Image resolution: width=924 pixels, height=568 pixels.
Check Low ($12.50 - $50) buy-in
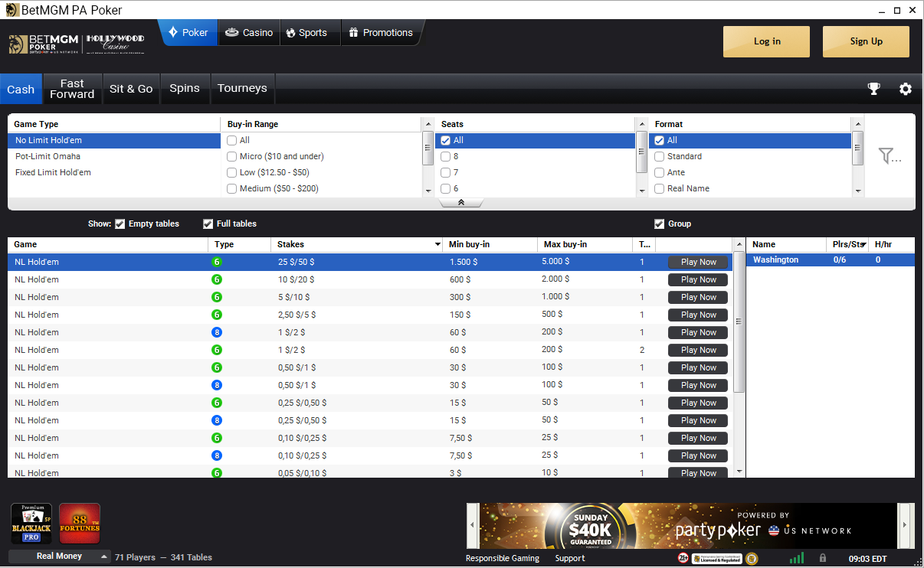[x=232, y=172]
